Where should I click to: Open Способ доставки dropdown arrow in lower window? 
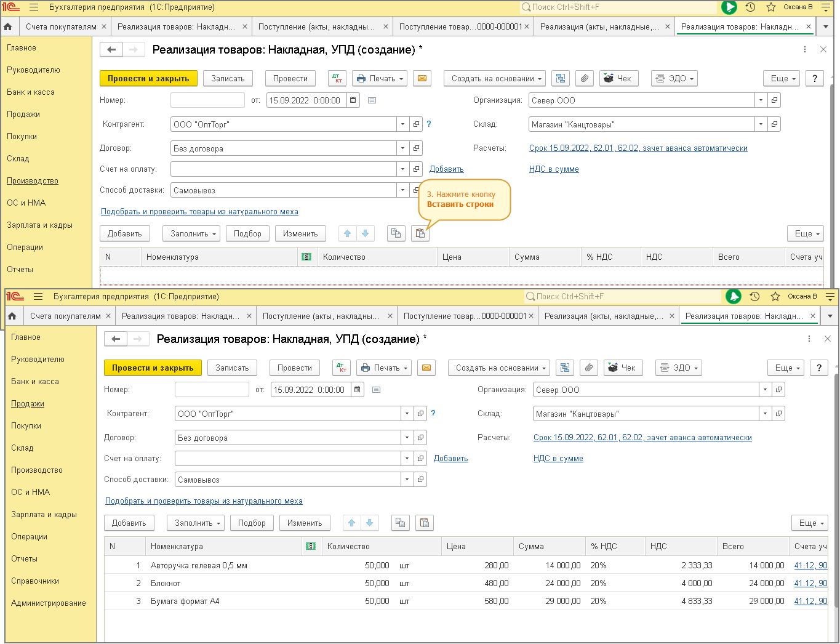coord(407,480)
